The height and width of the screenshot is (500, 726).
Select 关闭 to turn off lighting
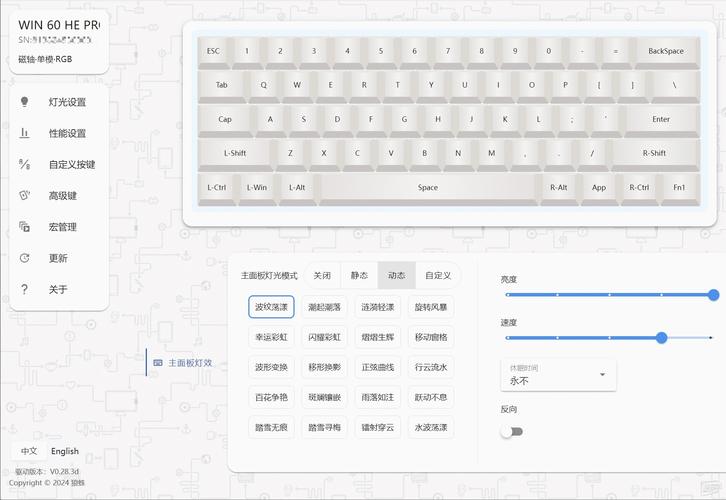[x=321, y=275]
